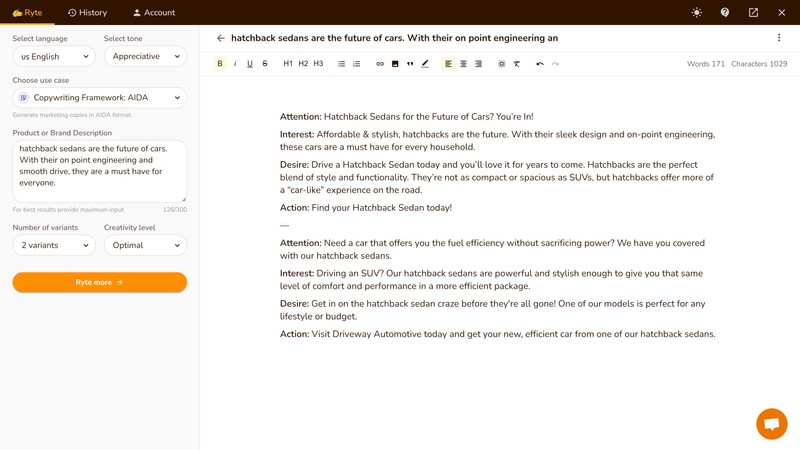
Task: Expand the Choose use case dropdown
Action: 100,98
